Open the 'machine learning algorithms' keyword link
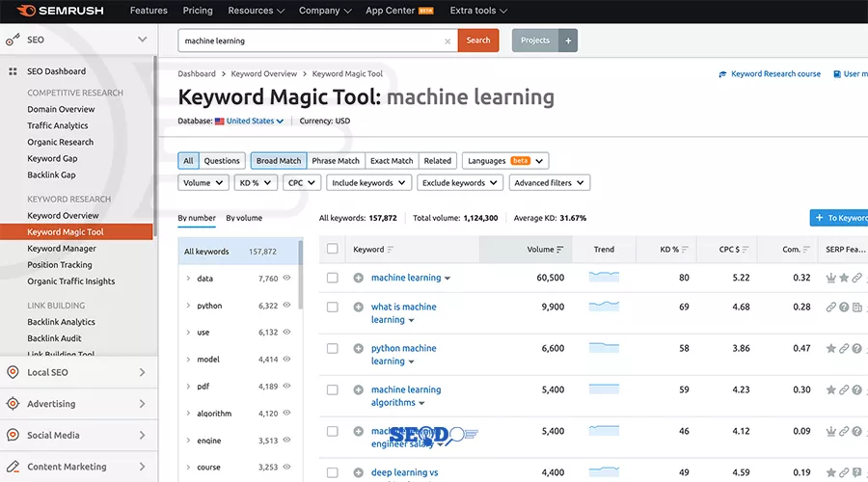Image resolution: width=868 pixels, height=482 pixels. click(406, 396)
